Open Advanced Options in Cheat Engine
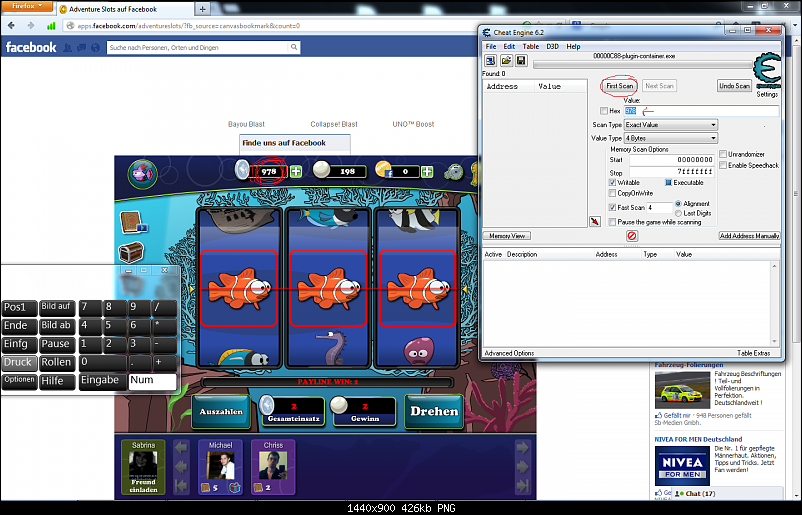 click(509, 353)
